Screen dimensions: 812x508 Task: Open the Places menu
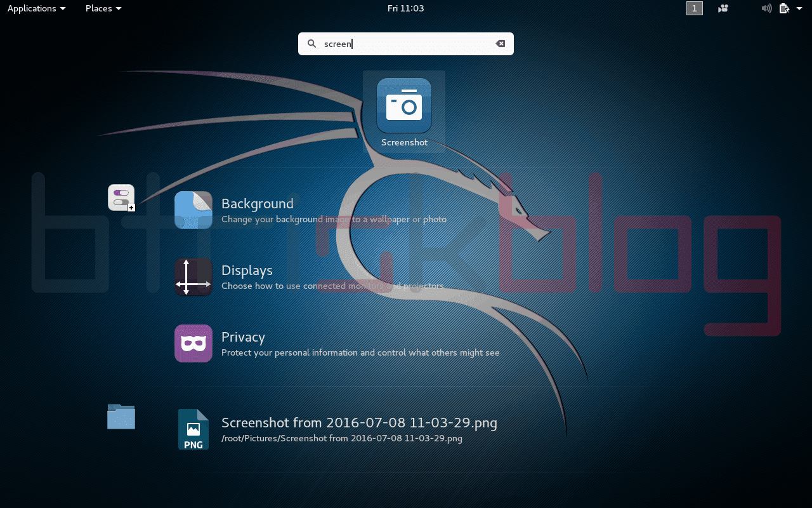tap(103, 8)
